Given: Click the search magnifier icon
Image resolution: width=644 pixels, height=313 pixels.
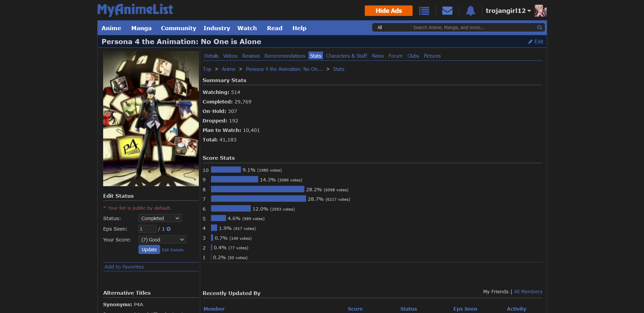Looking at the screenshot, I should click(539, 27).
